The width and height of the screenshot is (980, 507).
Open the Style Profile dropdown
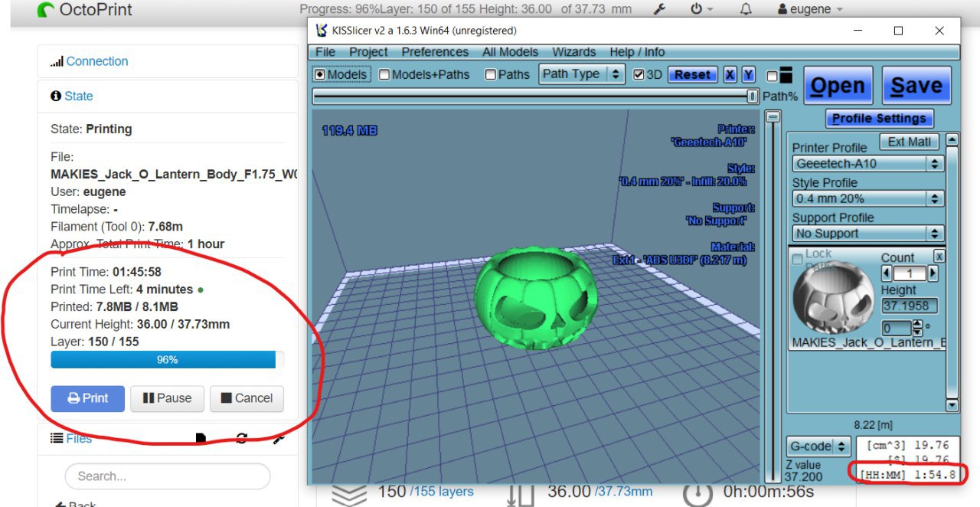point(868,199)
